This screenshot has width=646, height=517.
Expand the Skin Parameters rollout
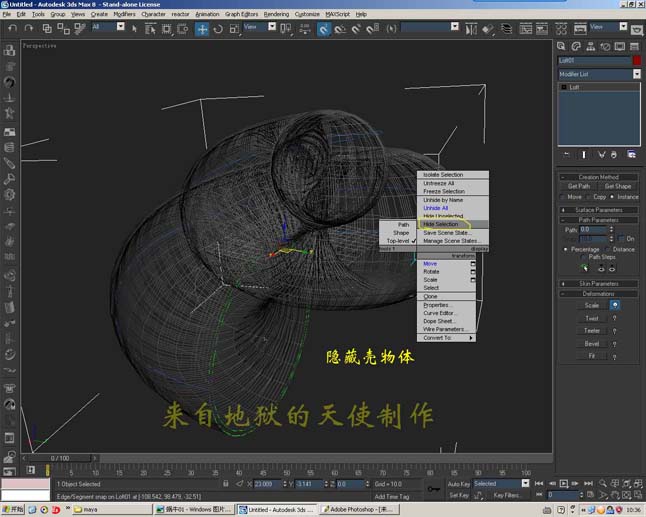click(599, 284)
